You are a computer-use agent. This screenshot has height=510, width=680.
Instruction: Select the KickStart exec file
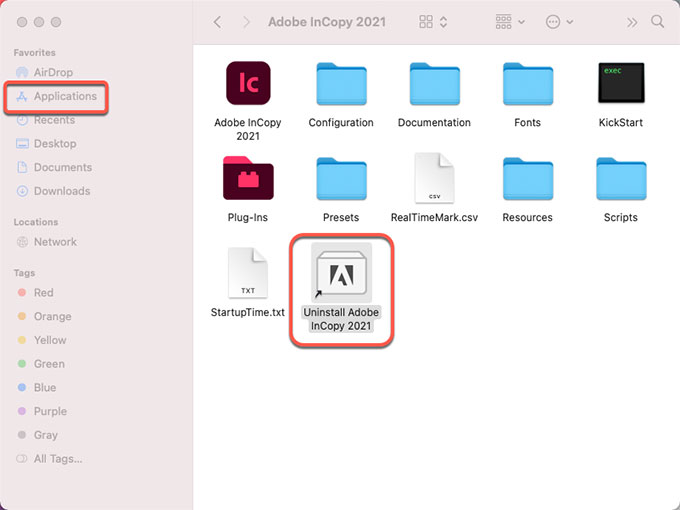(x=621, y=83)
